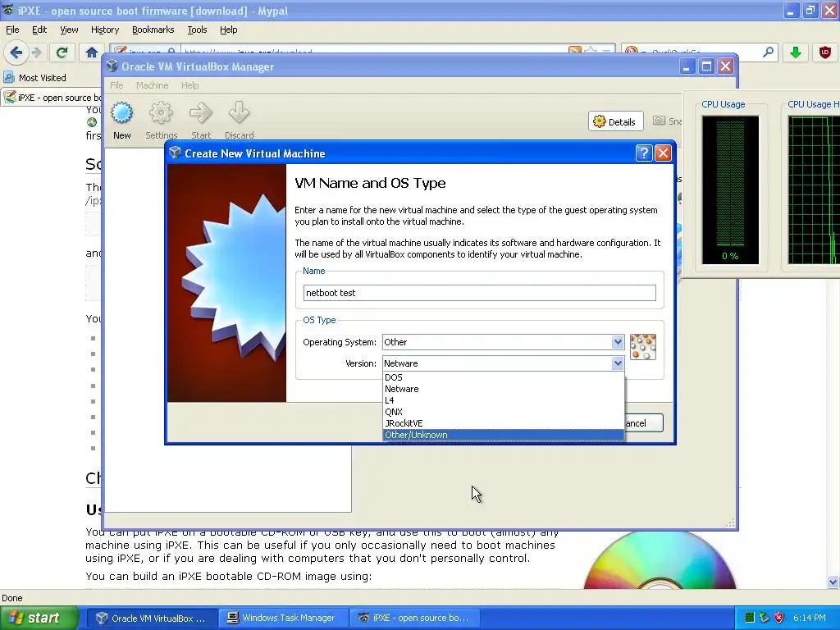This screenshot has width=840, height=630.
Task: Open browser Tools menu
Action: click(197, 30)
